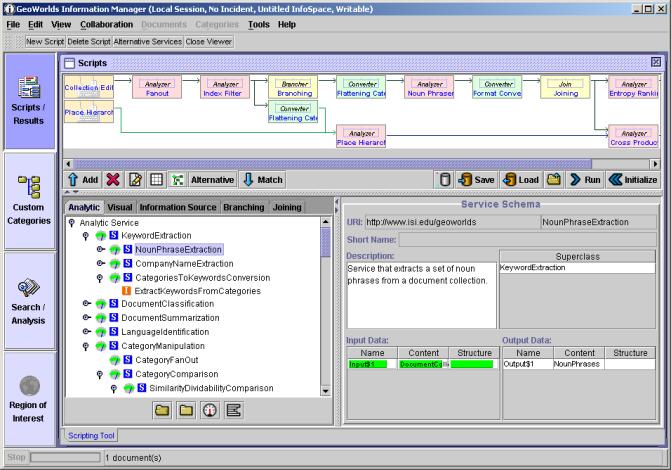671x470 pixels.
Task: Click the URI field showing http://www.isi.edu/geoworlds
Action: click(452, 222)
